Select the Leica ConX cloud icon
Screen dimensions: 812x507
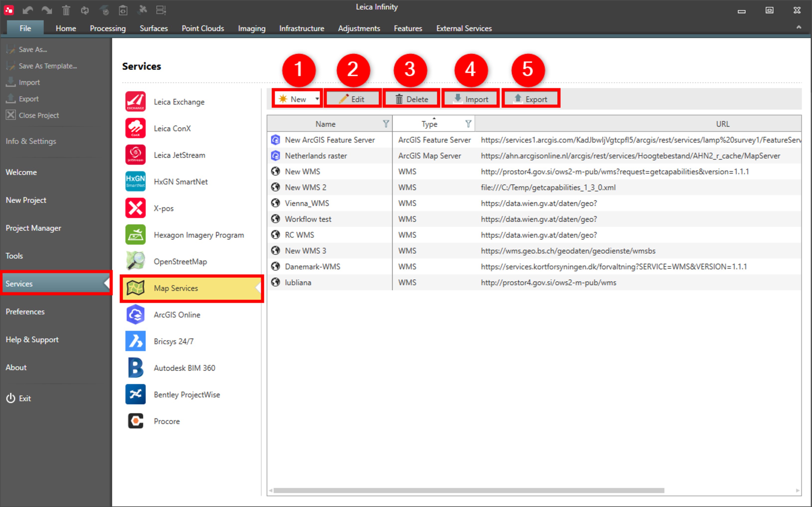pyautogui.click(x=135, y=128)
